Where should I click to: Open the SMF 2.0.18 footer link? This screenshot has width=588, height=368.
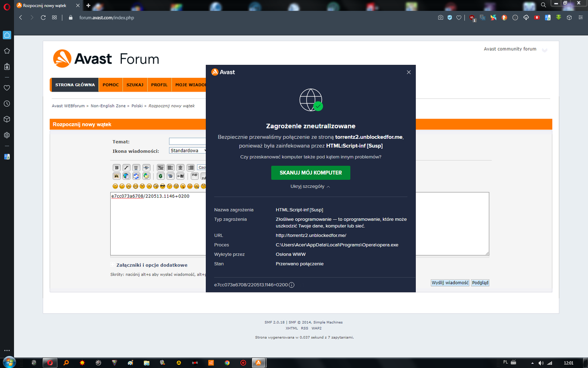click(x=275, y=322)
